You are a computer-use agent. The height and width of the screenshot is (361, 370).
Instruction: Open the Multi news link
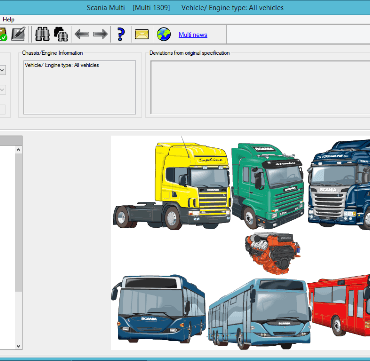[193, 35]
